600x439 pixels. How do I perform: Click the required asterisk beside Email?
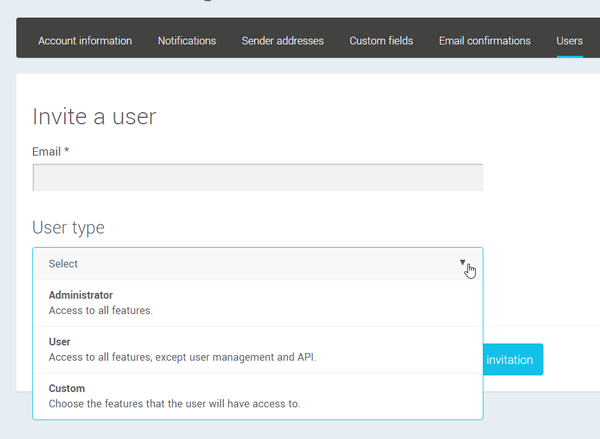click(66, 151)
